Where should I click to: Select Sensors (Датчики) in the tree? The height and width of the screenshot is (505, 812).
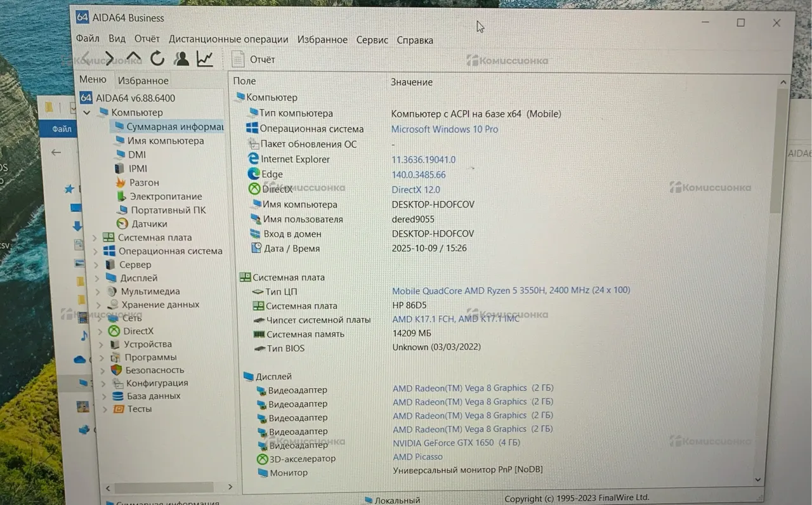click(149, 224)
